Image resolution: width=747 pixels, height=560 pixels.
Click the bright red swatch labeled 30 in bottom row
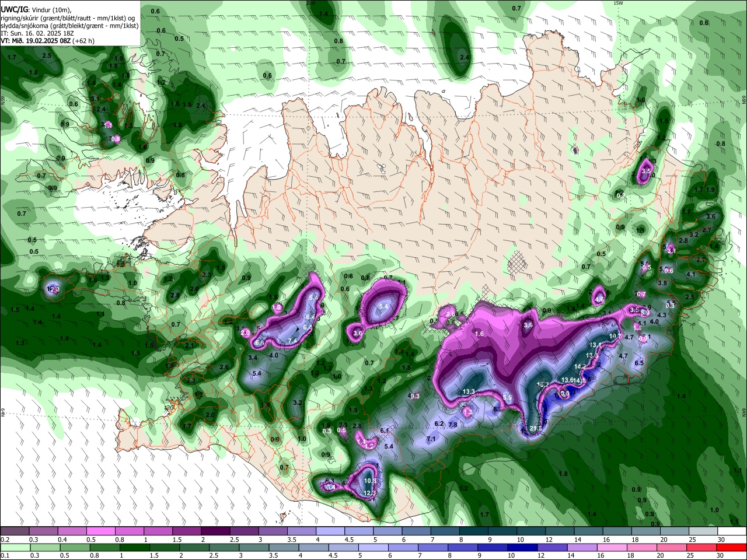coord(731,548)
